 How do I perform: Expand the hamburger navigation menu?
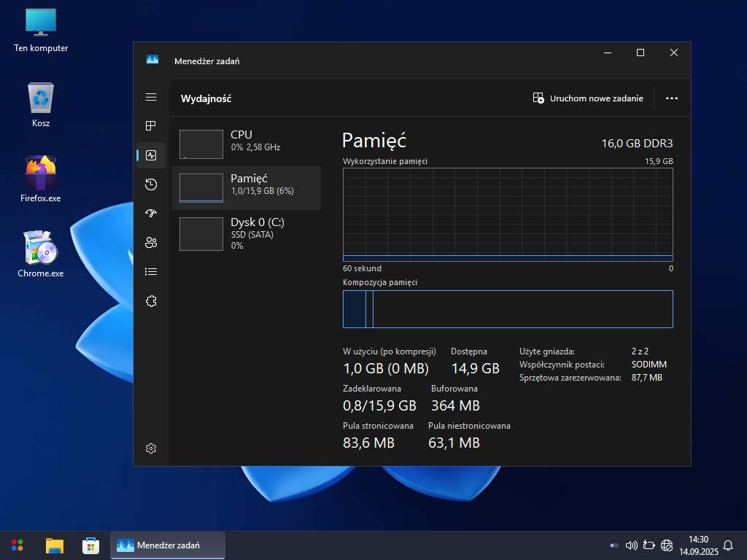click(x=151, y=97)
